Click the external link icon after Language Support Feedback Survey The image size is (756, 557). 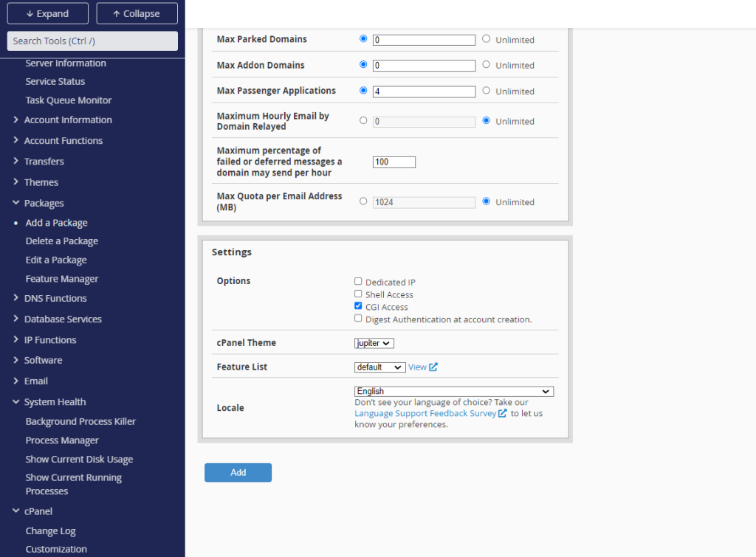pyautogui.click(x=502, y=413)
